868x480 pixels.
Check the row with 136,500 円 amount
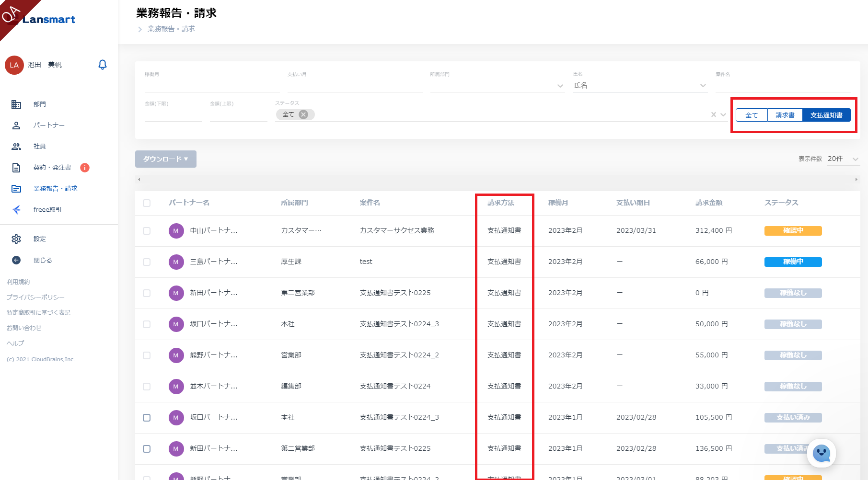147,449
